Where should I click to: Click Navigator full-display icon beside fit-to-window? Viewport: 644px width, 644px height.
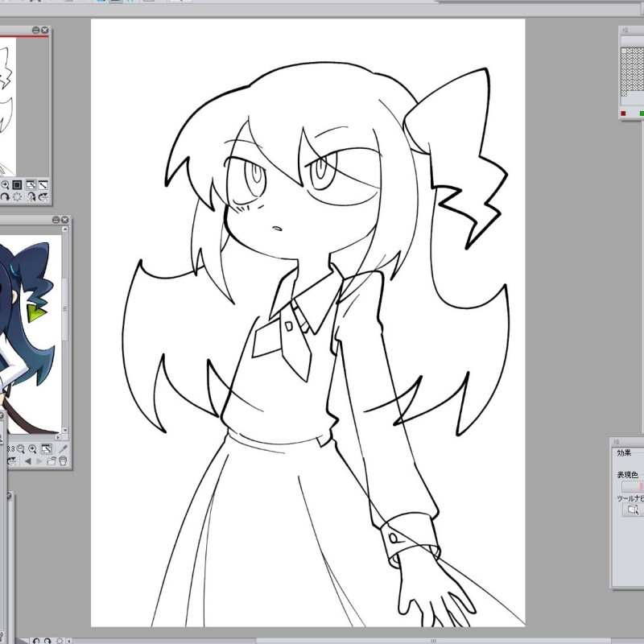pos(43,185)
